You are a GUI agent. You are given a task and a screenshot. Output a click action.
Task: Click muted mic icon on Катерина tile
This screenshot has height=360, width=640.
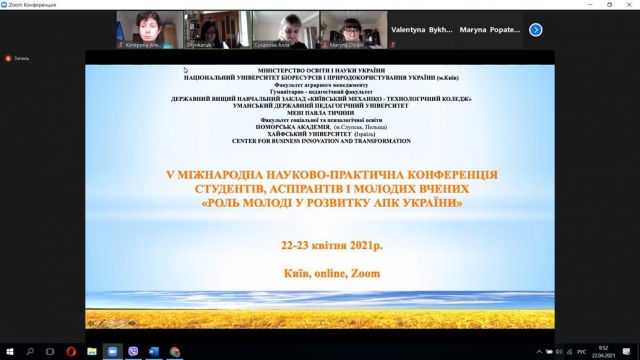click(121, 45)
